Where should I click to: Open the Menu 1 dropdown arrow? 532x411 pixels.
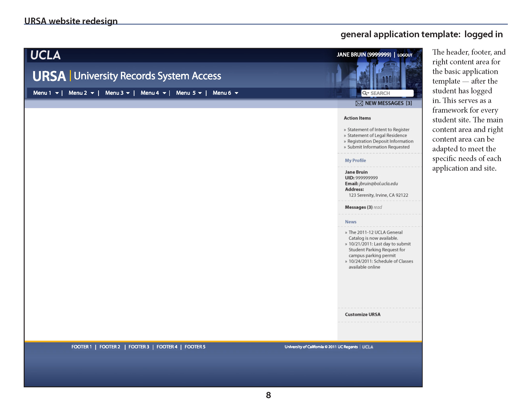57,93
